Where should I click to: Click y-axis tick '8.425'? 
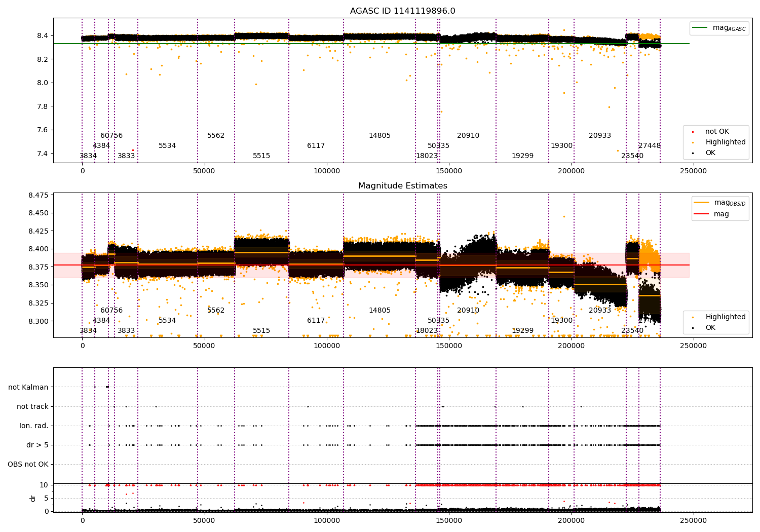(x=39, y=231)
